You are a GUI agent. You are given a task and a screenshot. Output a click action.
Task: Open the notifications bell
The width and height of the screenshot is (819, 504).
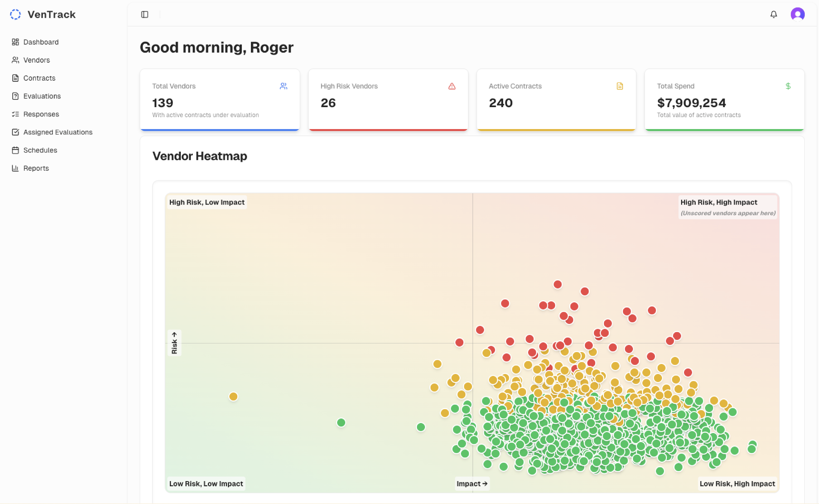pyautogui.click(x=773, y=14)
